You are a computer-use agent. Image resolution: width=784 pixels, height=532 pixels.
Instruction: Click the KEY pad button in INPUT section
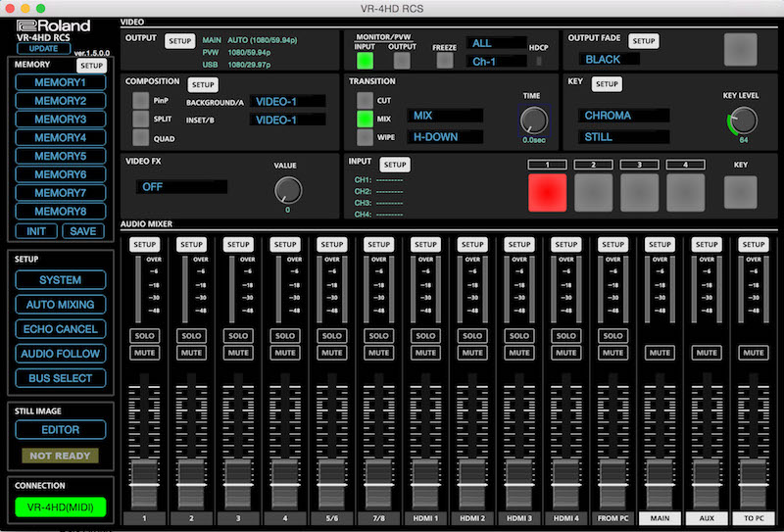click(x=741, y=192)
